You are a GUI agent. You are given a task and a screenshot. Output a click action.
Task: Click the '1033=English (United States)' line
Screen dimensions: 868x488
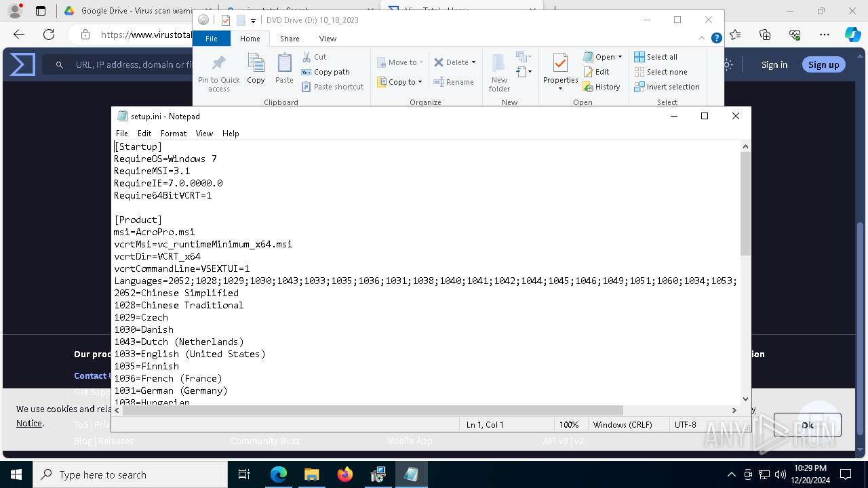[190, 354]
